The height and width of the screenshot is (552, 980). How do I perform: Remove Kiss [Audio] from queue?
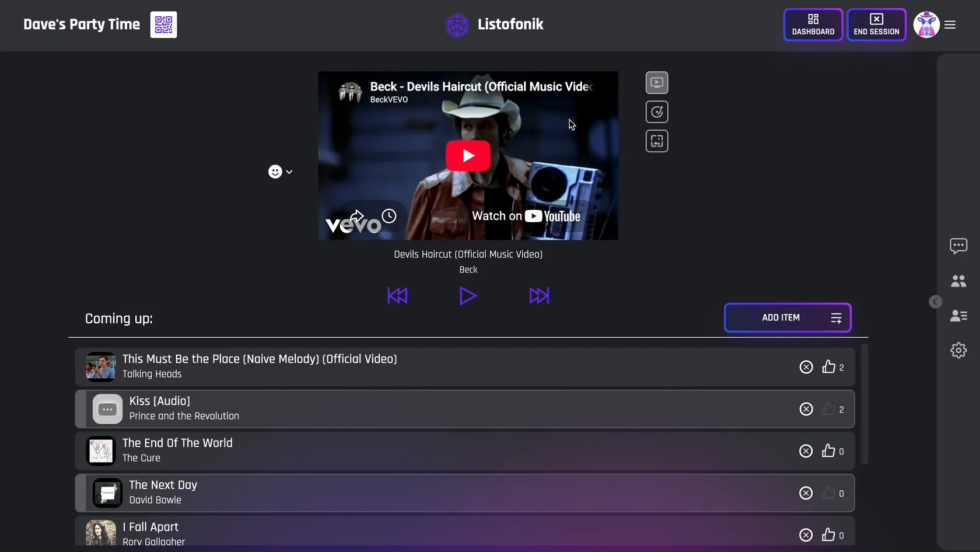tap(806, 409)
